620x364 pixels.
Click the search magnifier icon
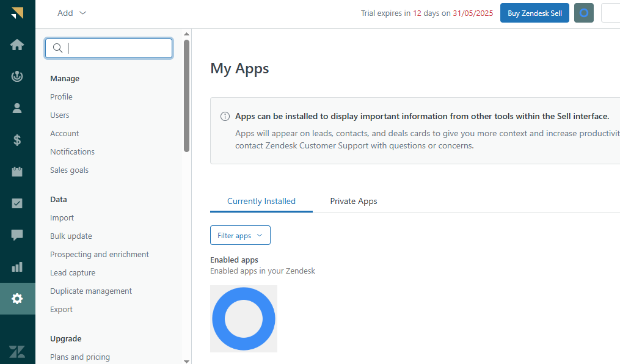(58, 48)
